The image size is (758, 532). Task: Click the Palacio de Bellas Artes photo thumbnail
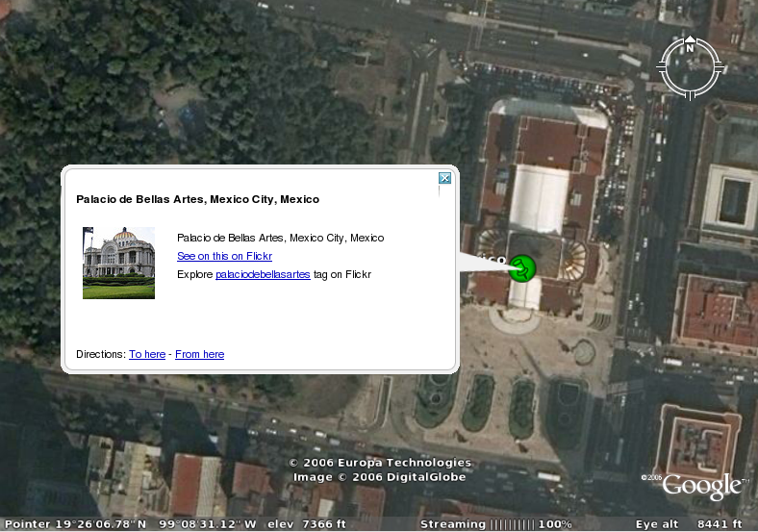click(119, 263)
